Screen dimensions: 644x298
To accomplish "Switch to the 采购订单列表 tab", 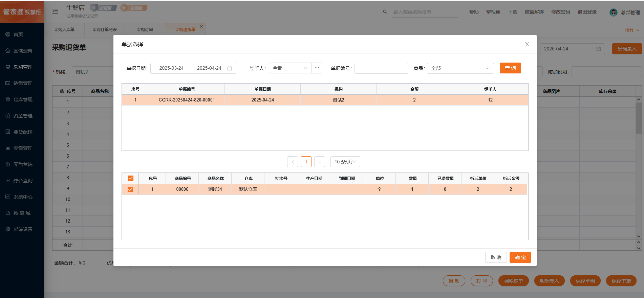I will click(105, 29).
